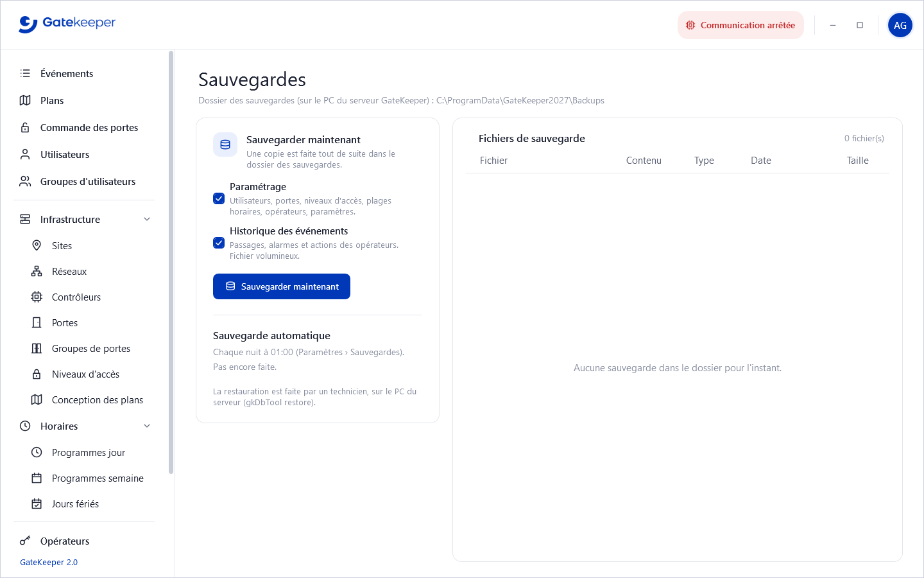Go to Programmes semaine page
924x578 pixels.
(84, 478)
